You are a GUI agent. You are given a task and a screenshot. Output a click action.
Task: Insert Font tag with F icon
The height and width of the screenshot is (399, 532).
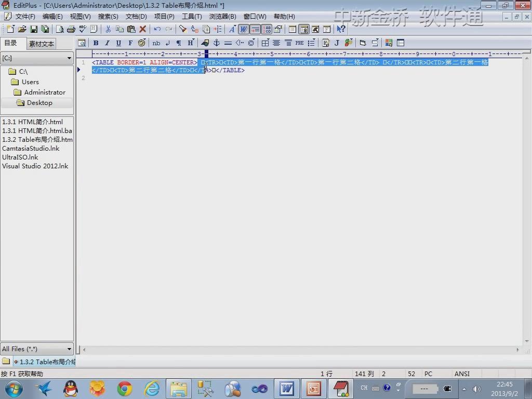pyautogui.click(x=130, y=43)
